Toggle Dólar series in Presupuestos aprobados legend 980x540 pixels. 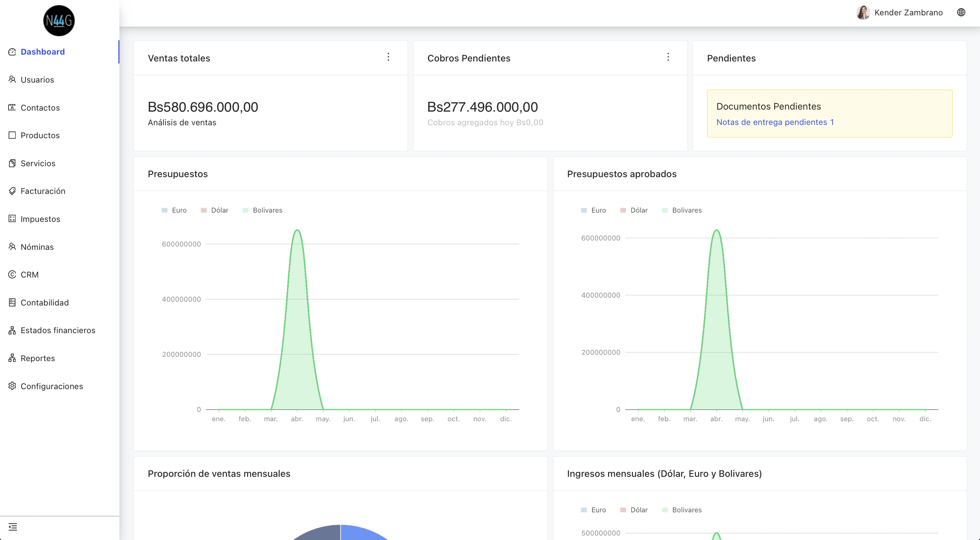(634, 211)
